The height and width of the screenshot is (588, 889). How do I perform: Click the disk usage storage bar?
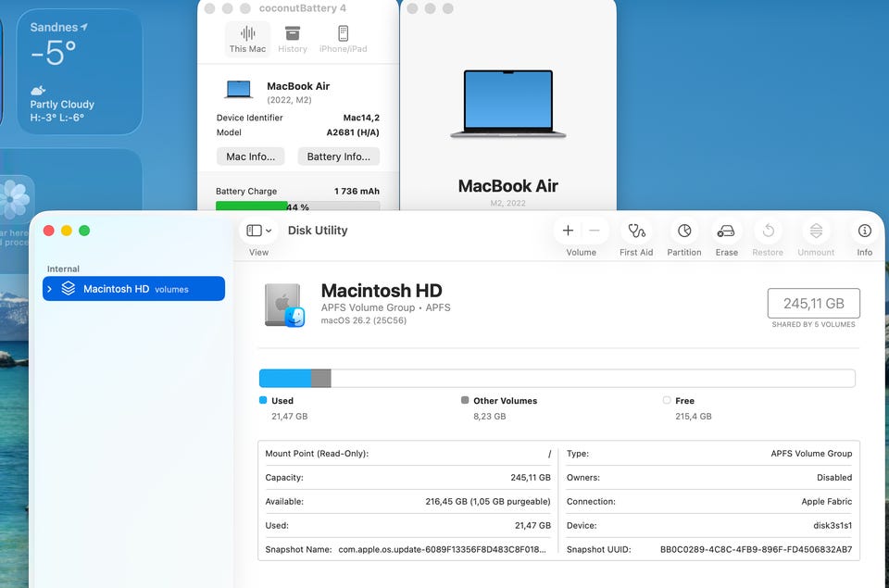pos(557,378)
